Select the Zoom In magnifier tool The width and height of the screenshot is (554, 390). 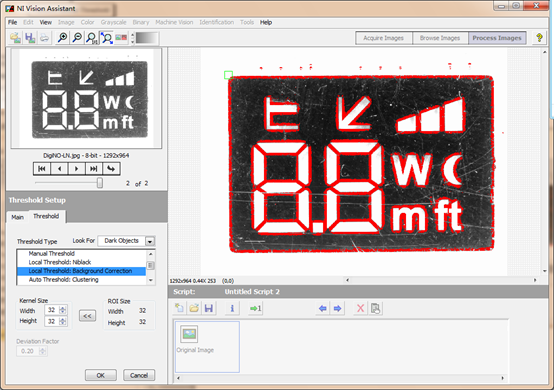[x=63, y=38]
